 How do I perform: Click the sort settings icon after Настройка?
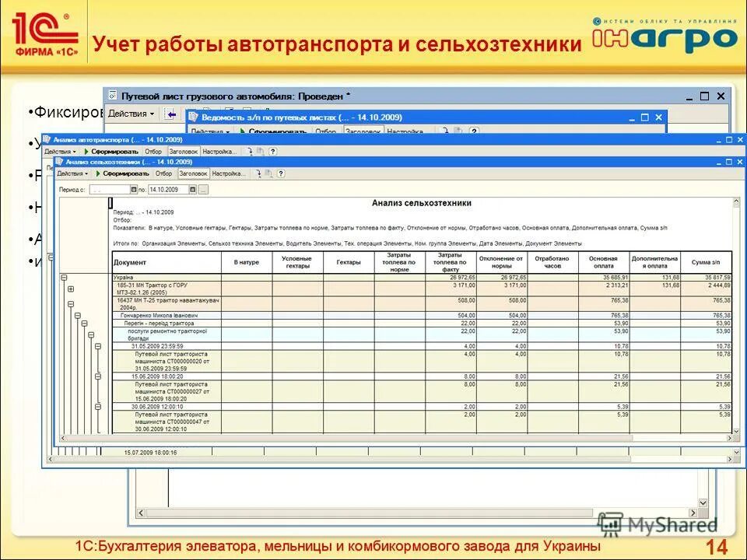[258, 173]
